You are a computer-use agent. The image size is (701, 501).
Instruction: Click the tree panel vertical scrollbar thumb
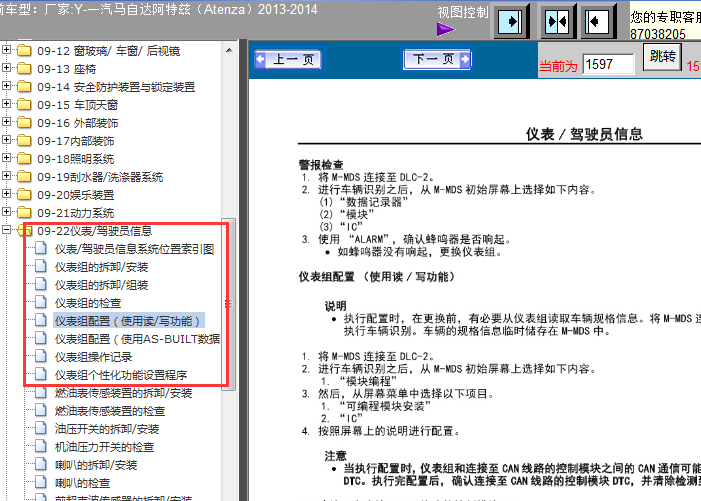(229, 304)
